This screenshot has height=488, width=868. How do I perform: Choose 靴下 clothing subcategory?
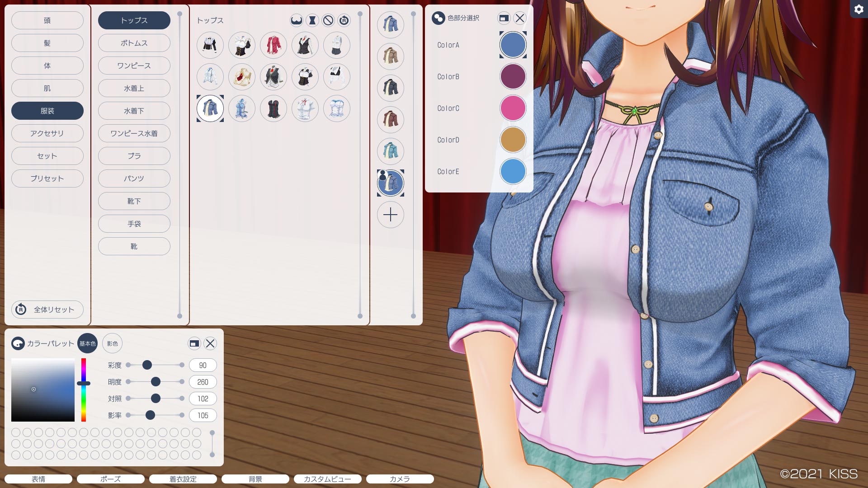134,201
